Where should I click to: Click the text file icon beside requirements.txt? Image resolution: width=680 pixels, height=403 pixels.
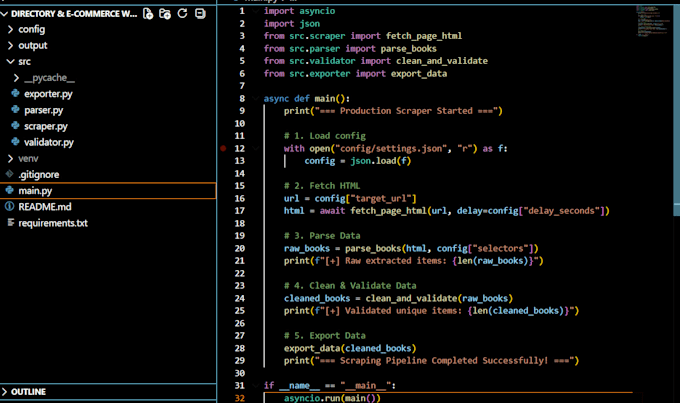point(10,223)
